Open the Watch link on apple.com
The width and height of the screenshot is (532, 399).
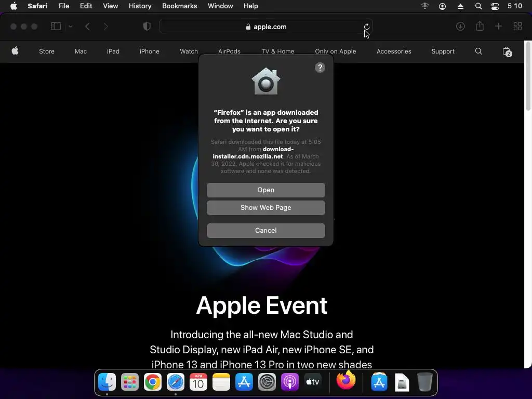189,51
